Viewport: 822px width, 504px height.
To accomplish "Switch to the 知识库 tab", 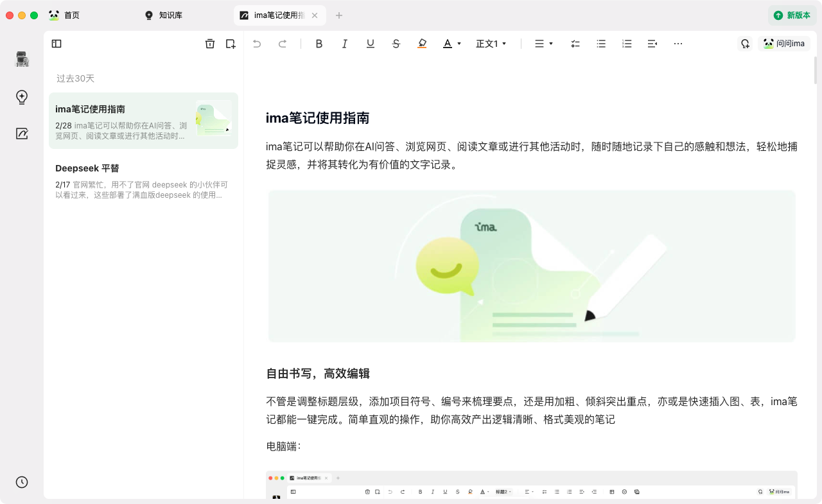I will click(x=170, y=15).
